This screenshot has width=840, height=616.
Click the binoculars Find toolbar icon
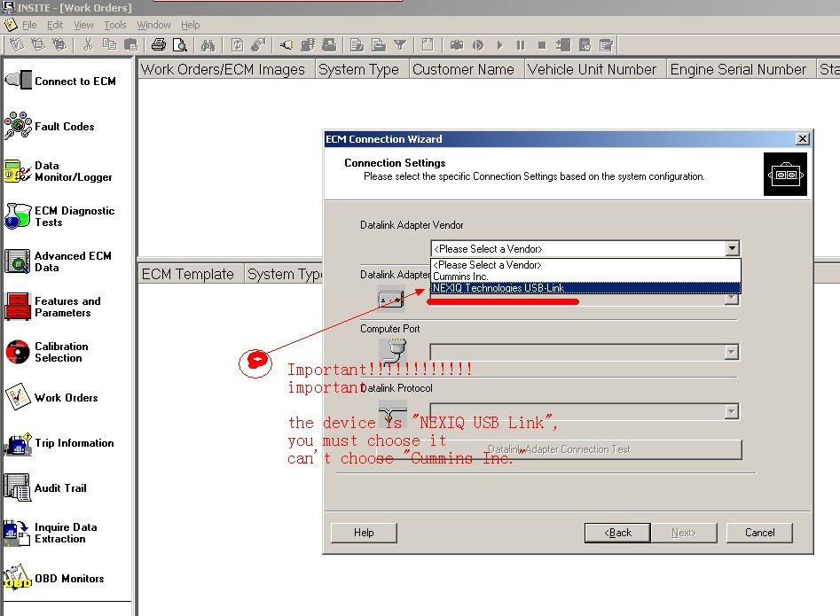[208, 44]
